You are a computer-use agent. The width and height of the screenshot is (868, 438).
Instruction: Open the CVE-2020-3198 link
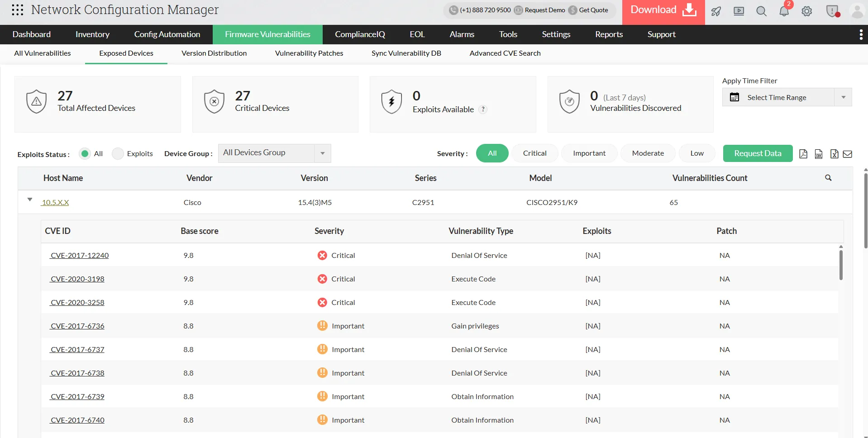click(77, 279)
